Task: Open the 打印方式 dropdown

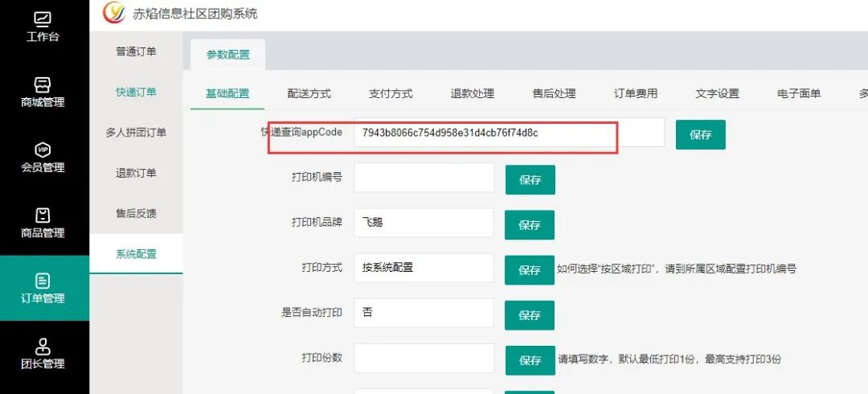Action: tap(424, 268)
